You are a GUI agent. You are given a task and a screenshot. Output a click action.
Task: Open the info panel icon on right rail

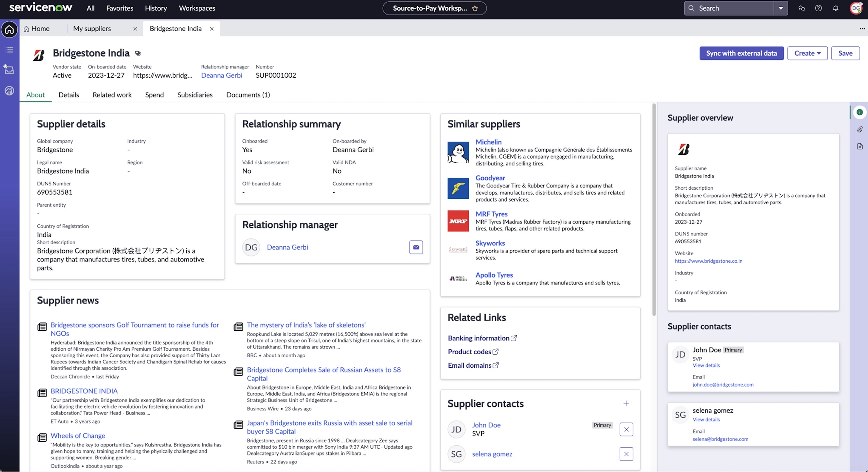click(860, 112)
